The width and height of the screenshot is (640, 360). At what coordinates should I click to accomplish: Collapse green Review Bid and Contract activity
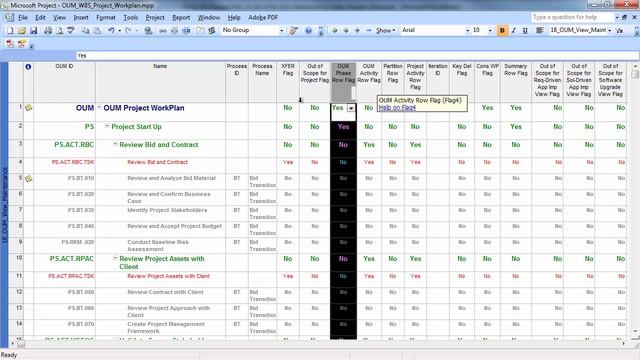(115, 144)
